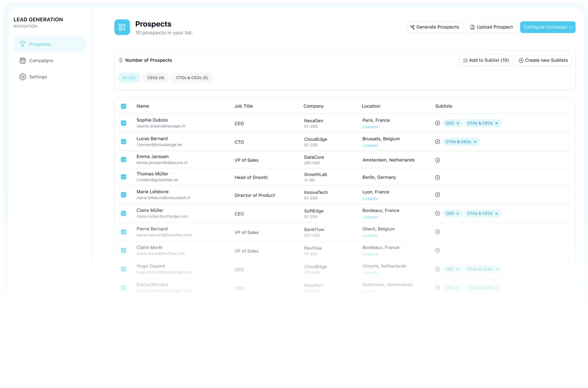Click email sophie.dubois@nexagen.fr
Screen dimensions: 588x388
161,126
